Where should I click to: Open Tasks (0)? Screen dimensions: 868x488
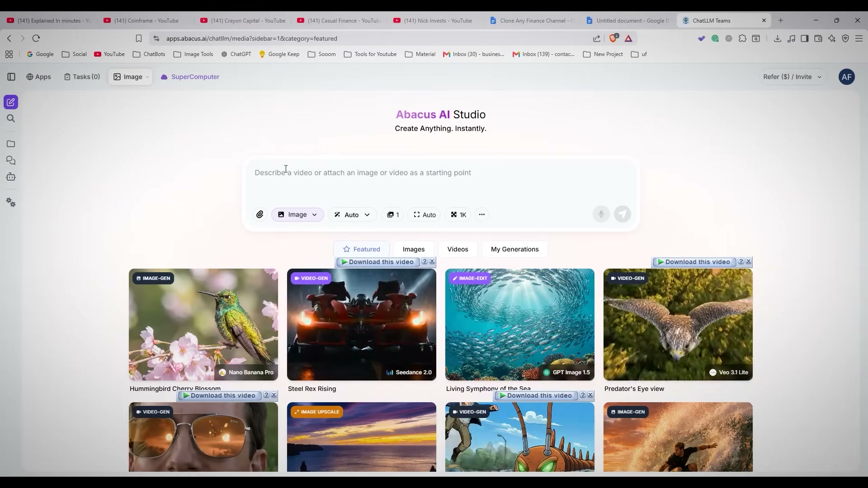pos(82,77)
